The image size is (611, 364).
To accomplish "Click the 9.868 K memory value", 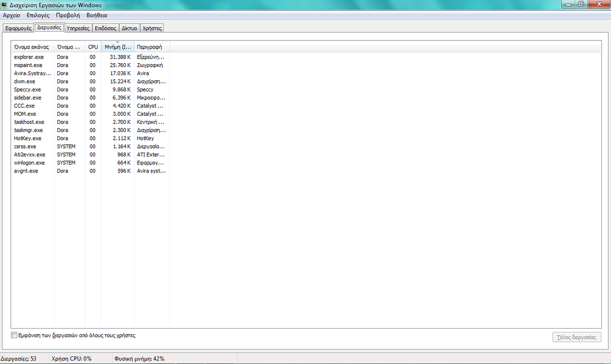I will click(x=122, y=89).
